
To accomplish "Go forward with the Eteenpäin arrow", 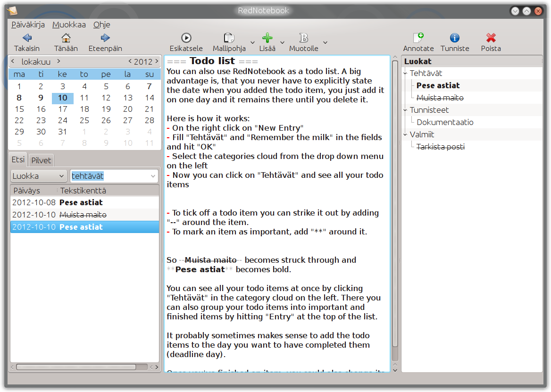I will coord(105,38).
